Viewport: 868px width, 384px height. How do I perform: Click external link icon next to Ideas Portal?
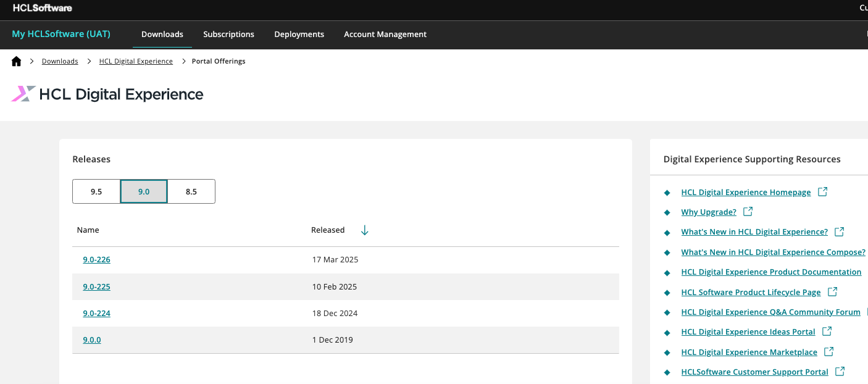coord(827,332)
